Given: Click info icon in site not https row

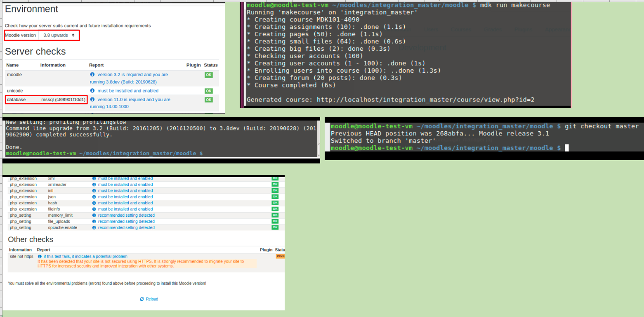Looking at the screenshot, I should [x=40, y=256].
